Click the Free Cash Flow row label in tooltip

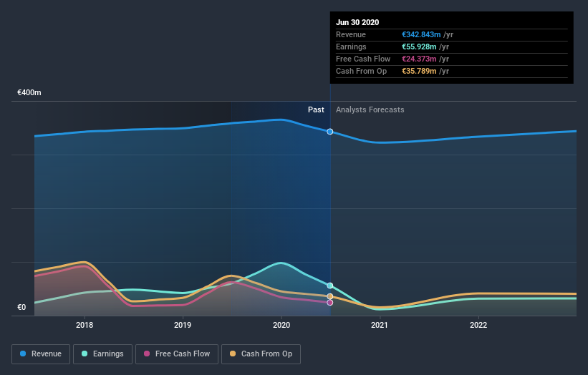(363, 59)
